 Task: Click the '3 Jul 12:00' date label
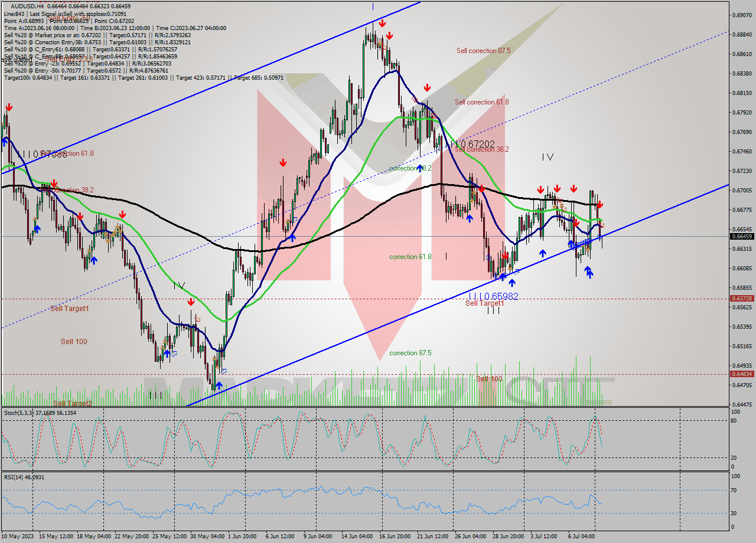pyautogui.click(x=544, y=537)
